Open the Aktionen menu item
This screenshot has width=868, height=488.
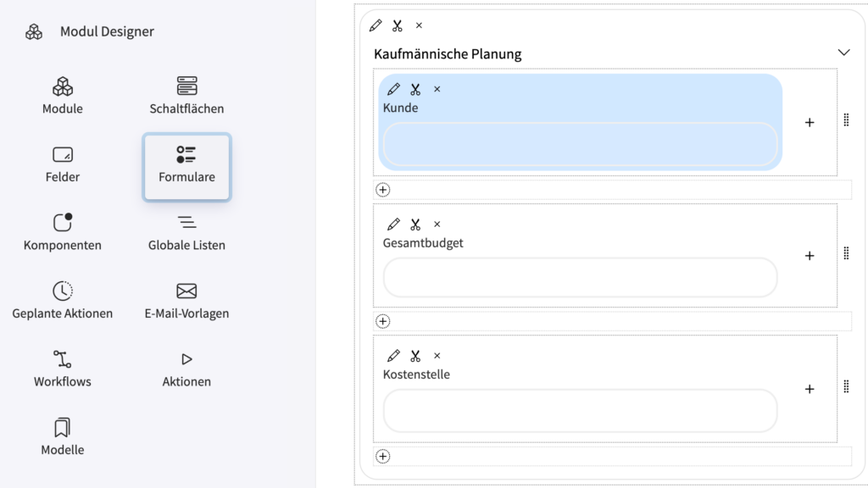pos(186,369)
